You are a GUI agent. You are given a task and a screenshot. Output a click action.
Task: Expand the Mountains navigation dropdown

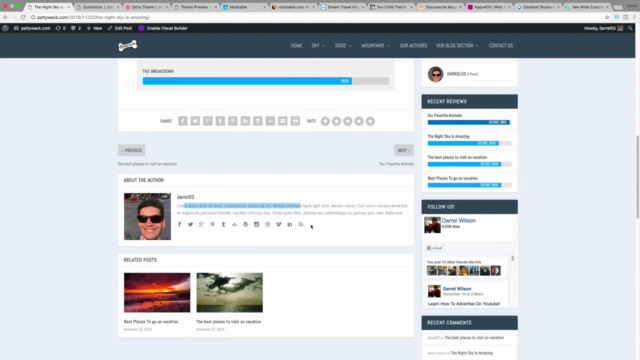[376, 46]
